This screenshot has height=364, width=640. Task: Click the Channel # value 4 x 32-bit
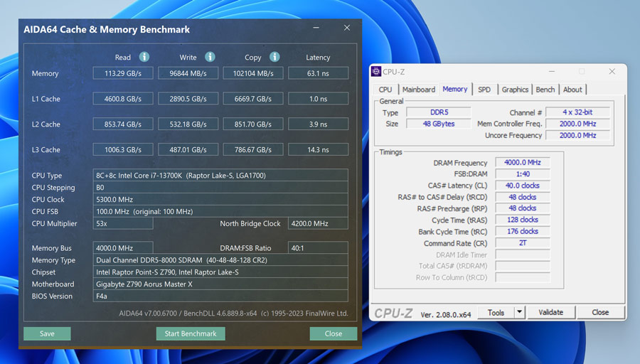click(x=577, y=112)
